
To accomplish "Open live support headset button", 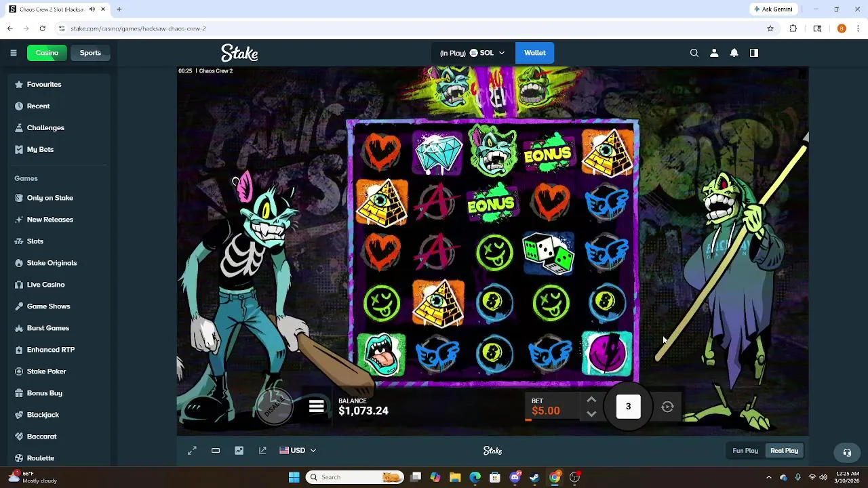I will [847, 452].
